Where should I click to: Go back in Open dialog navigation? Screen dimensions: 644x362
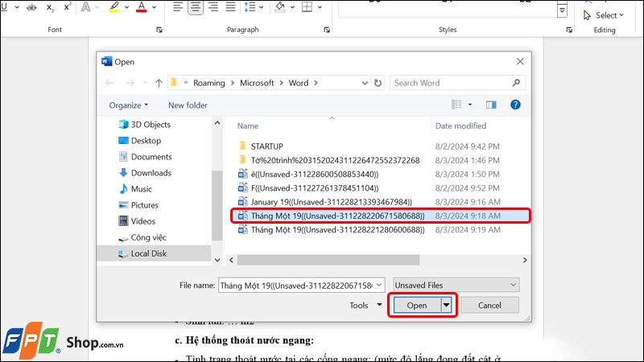click(x=109, y=83)
